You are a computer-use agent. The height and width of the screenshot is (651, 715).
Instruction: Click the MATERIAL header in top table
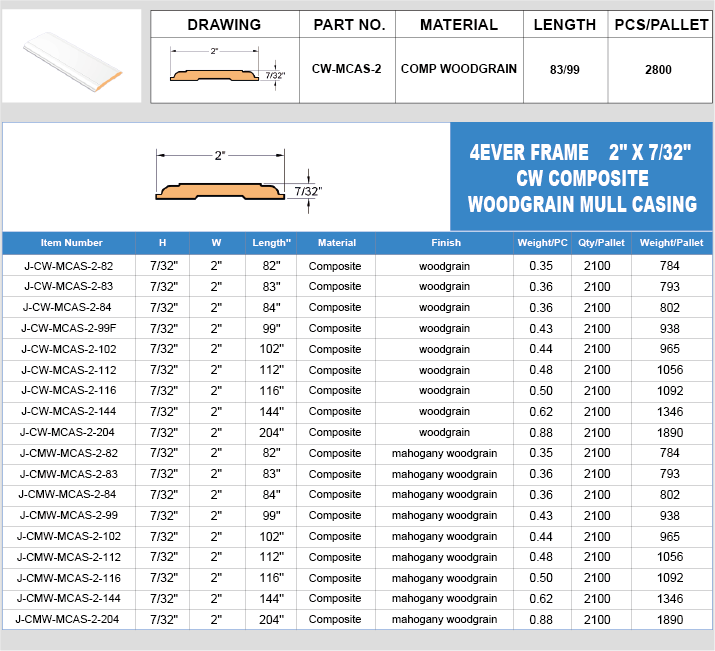[459, 25]
